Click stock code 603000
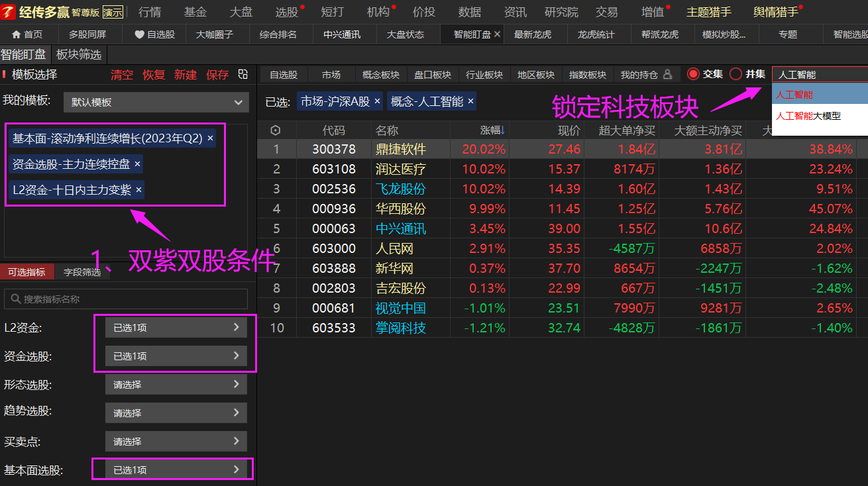The height and width of the screenshot is (486, 868). pos(334,248)
